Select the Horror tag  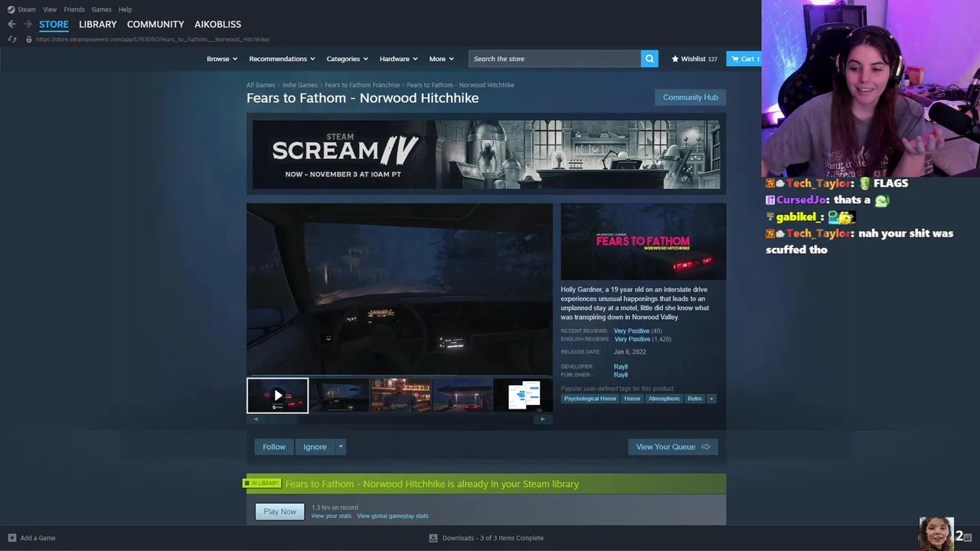(x=632, y=399)
